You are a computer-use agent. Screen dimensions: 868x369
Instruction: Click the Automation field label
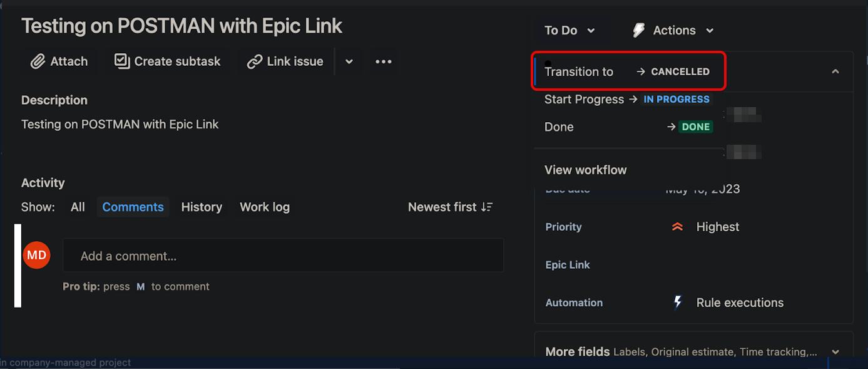click(x=574, y=303)
